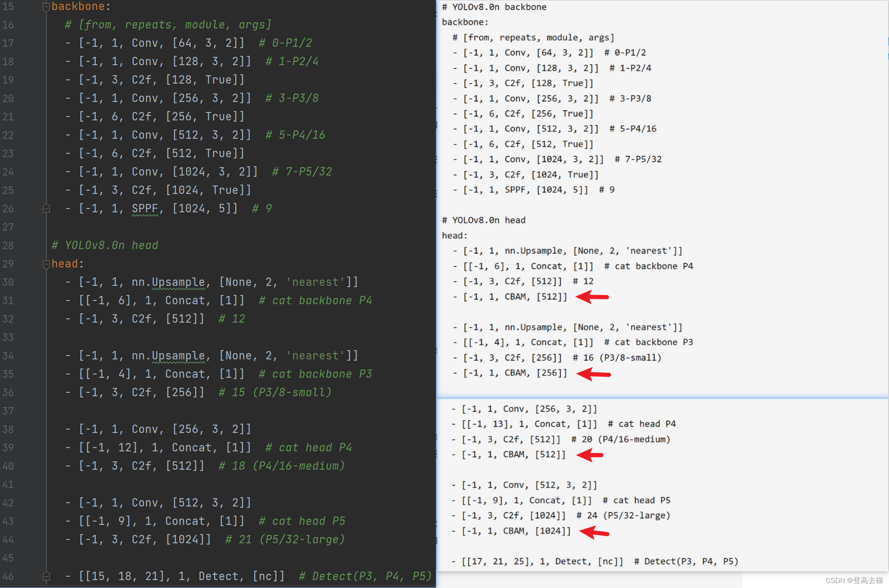
Task: Click line number 17 in the gutter
Action: click(x=8, y=43)
